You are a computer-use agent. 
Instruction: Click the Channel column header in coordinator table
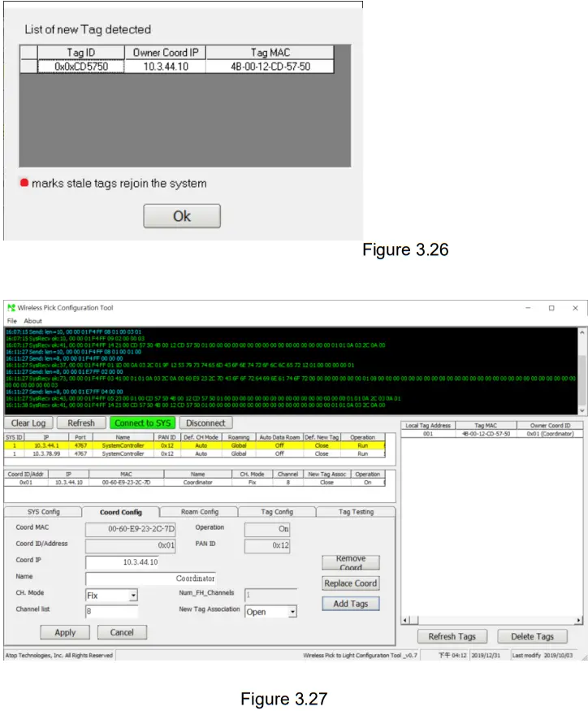pos(288,474)
